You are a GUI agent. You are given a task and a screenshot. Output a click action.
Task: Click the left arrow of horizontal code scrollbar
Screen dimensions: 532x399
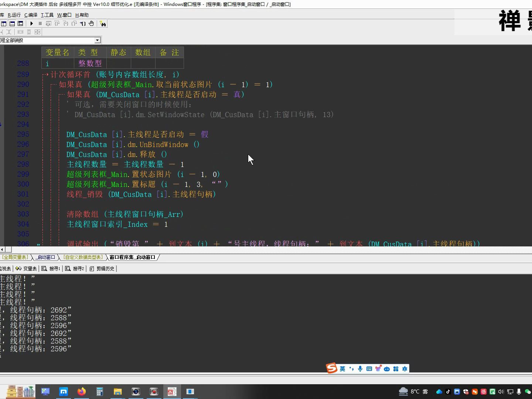(x=2, y=250)
